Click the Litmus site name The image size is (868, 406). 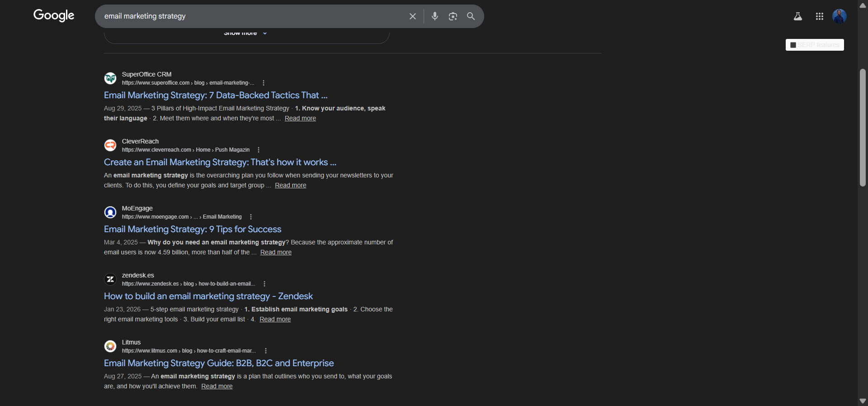pyautogui.click(x=131, y=342)
